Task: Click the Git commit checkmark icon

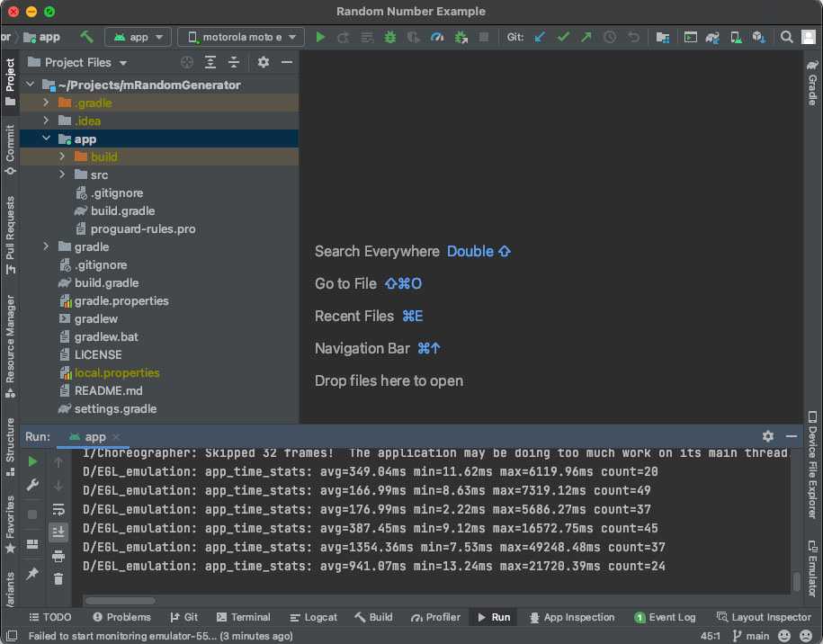Action: 563,37
